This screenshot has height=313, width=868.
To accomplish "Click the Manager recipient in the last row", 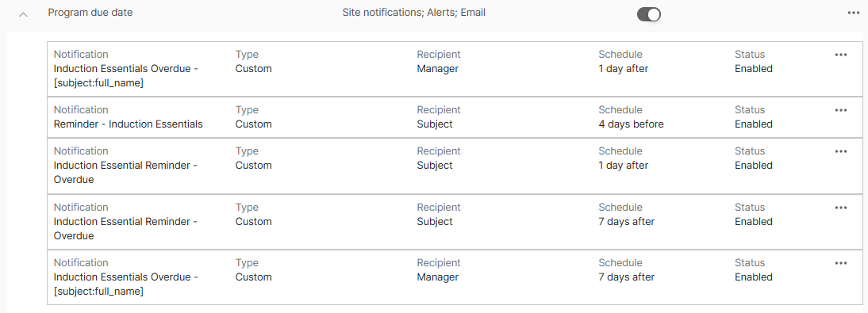I will [x=437, y=277].
